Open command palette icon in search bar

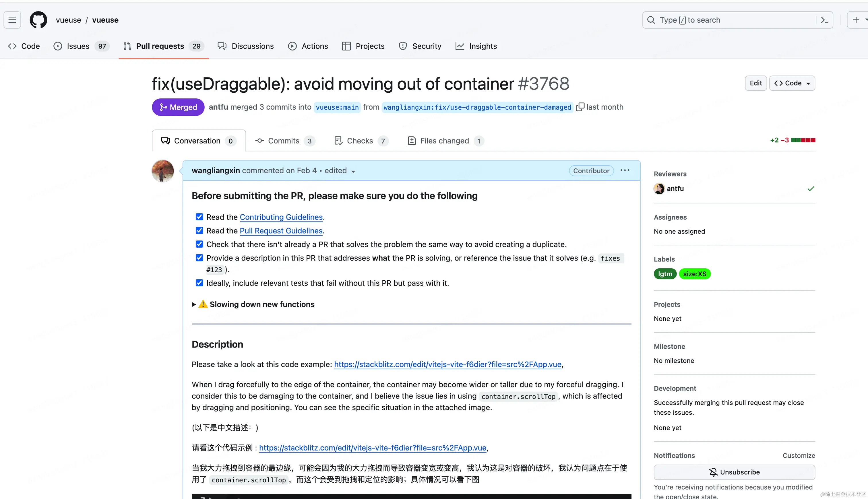coord(824,20)
